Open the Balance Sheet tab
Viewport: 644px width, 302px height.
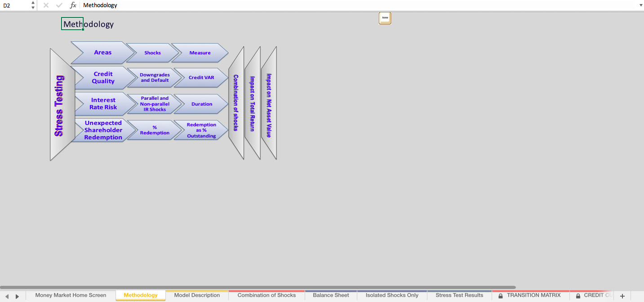tap(331, 295)
